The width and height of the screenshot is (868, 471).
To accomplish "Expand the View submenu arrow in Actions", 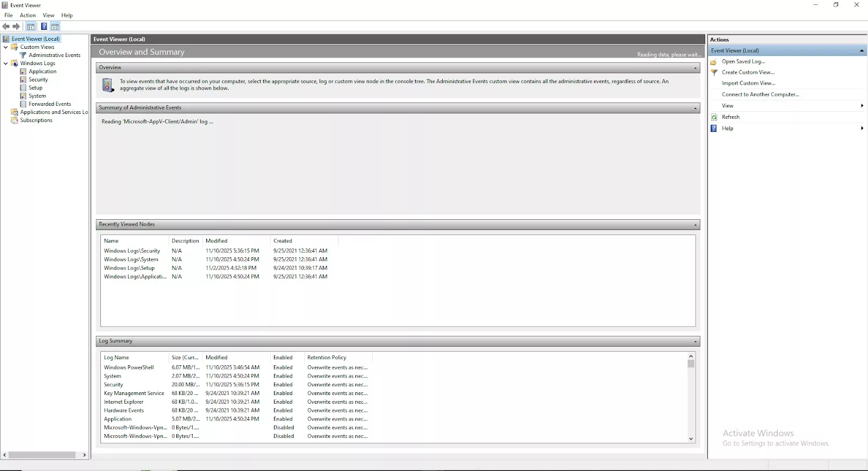I will tap(861, 106).
